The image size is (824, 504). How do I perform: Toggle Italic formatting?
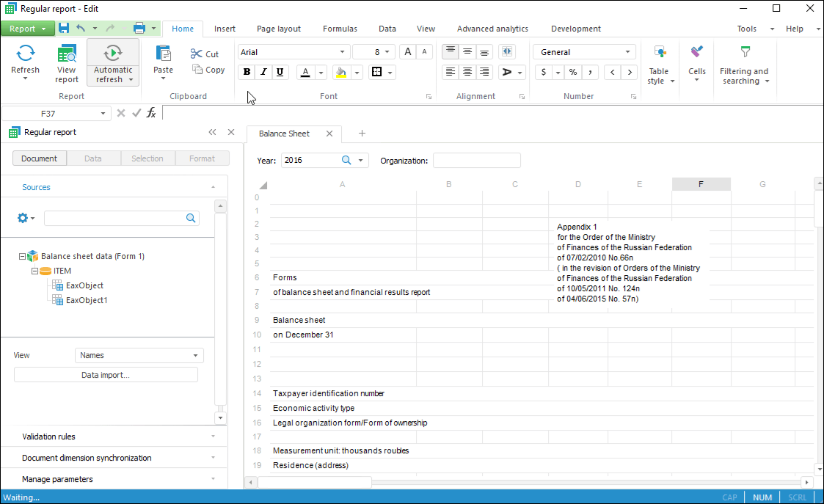click(263, 72)
